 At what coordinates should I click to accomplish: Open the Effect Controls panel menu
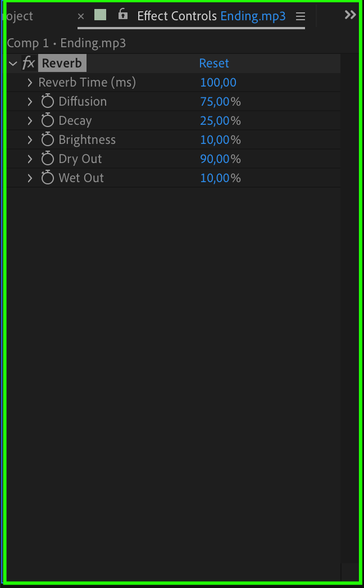click(x=301, y=16)
